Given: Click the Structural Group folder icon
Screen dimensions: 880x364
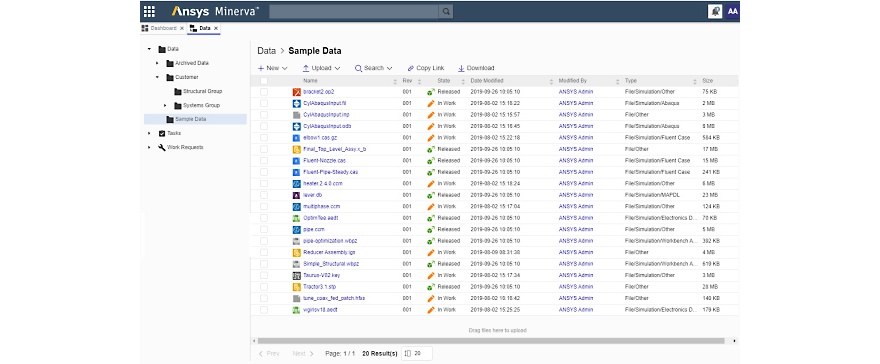Looking at the screenshot, I should pos(178,91).
